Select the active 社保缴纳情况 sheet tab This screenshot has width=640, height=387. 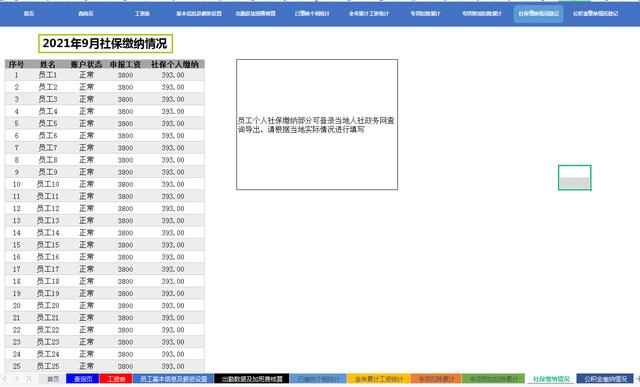(551, 379)
